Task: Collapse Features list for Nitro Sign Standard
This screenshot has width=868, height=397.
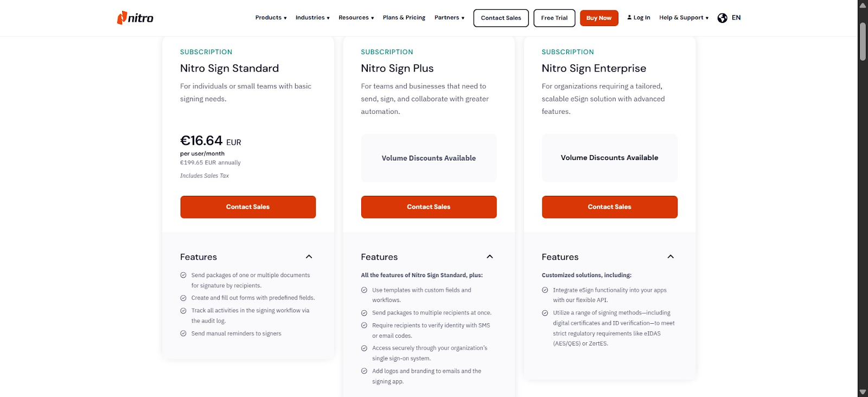Action: [x=309, y=257]
